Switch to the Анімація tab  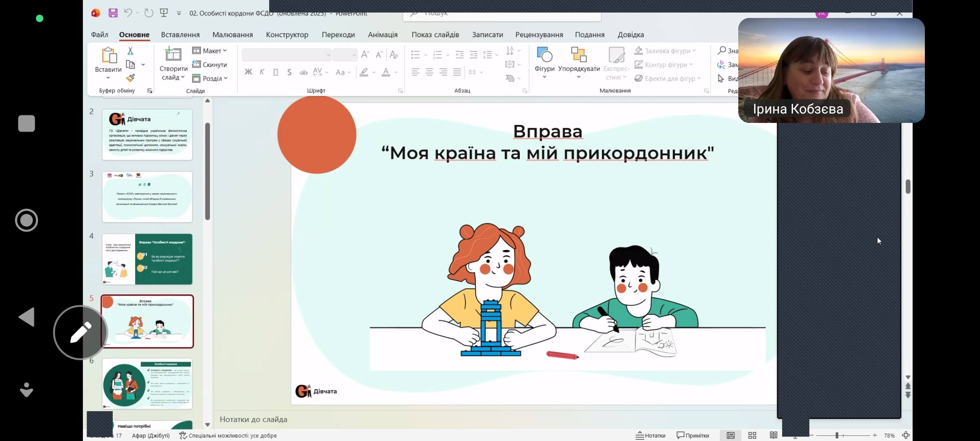pyautogui.click(x=383, y=35)
